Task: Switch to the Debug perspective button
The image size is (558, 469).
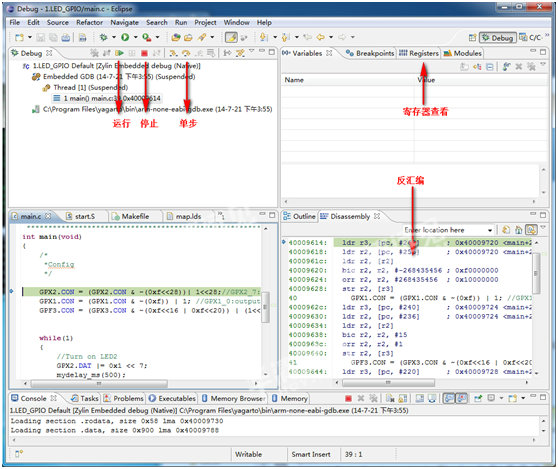Action: click(x=497, y=37)
